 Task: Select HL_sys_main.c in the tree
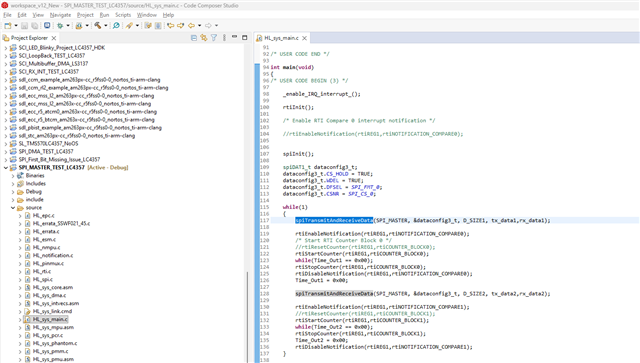50,319
